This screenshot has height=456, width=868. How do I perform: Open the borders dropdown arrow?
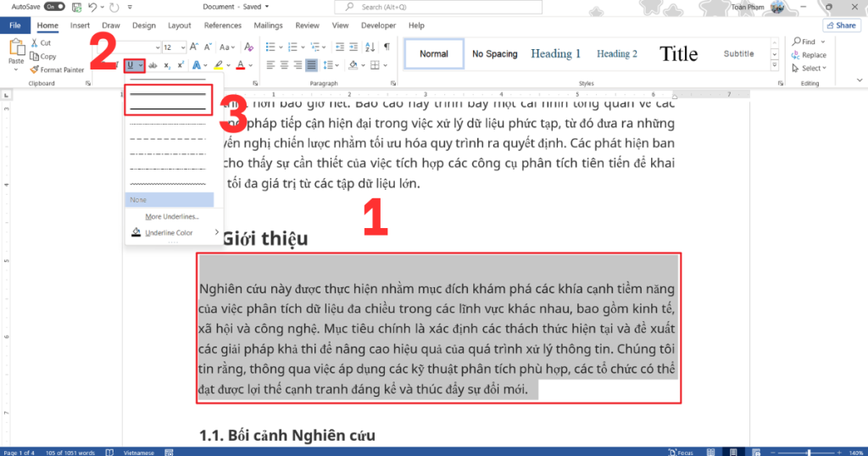click(385, 65)
